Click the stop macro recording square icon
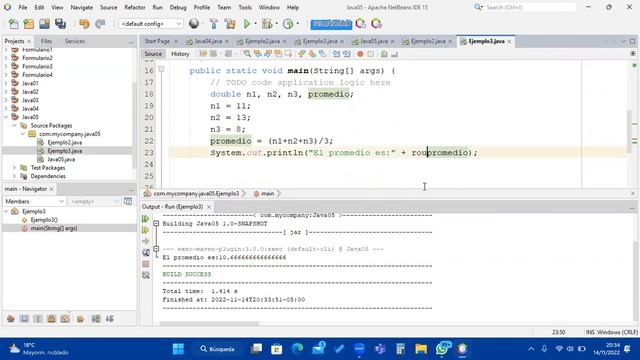The image size is (640, 360). tap(370, 54)
